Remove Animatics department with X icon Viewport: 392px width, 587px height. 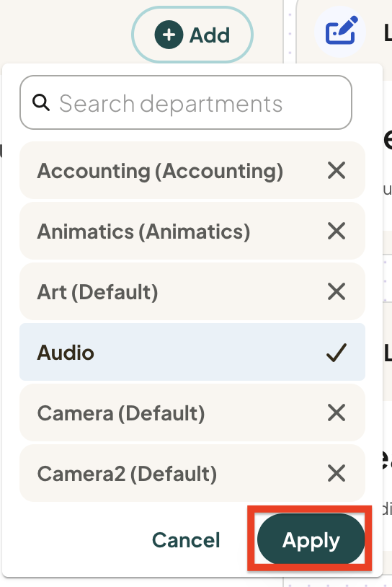(x=337, y=231)
